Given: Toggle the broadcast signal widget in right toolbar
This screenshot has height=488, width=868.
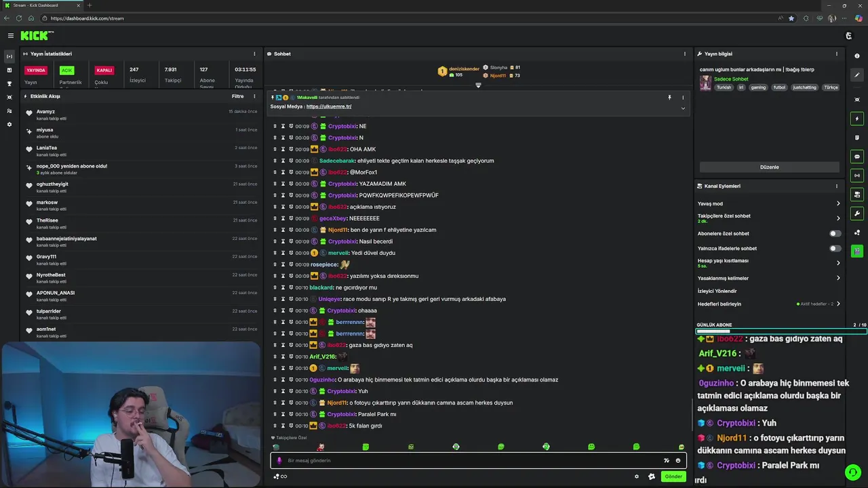Looking at the screenshot, I should pyautogui.click(x=857, y=176).
